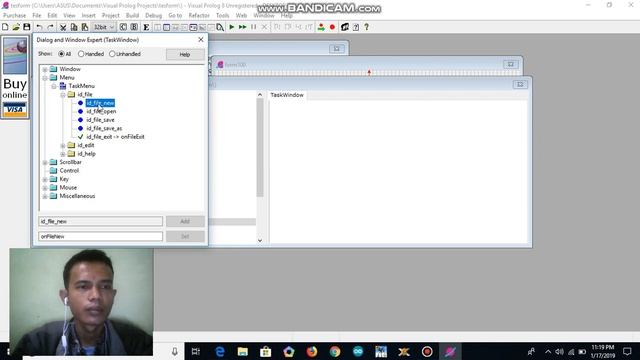
Task: Click the id_file_new event name field
Action: click(x=100, y=221)
